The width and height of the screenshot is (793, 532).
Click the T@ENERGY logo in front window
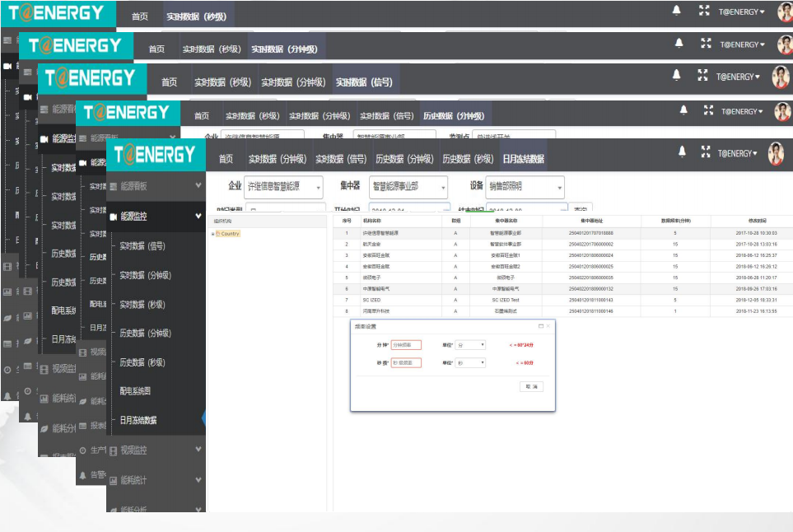click(x=156, y=155)
